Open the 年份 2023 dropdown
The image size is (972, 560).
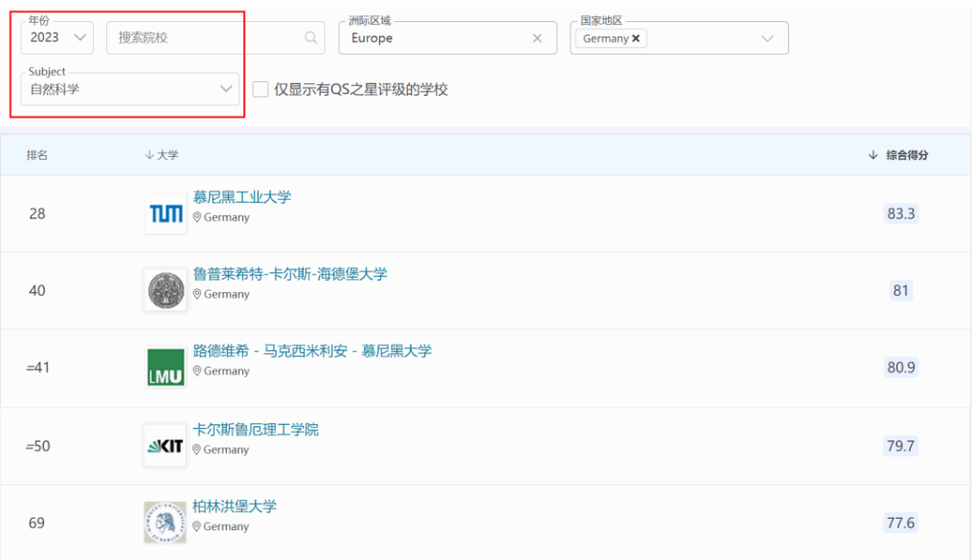point(57,37)
